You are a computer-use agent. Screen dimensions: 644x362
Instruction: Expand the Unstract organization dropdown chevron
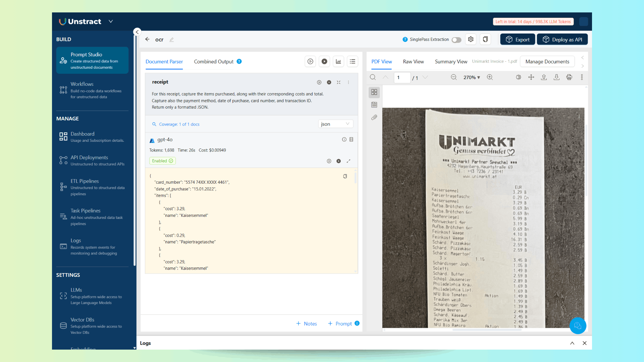coord(111,21)
